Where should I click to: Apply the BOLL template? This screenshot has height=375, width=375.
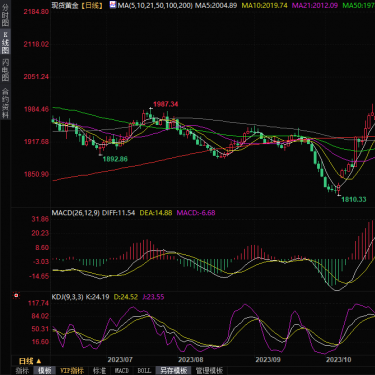pos(144,371)
